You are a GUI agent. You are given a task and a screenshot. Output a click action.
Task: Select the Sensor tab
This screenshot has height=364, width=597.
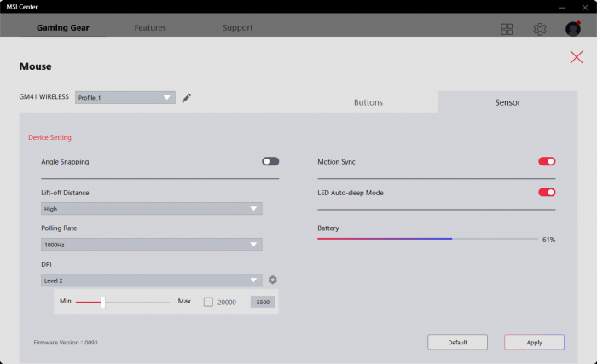pyautogui.click(x=507, y=102)
